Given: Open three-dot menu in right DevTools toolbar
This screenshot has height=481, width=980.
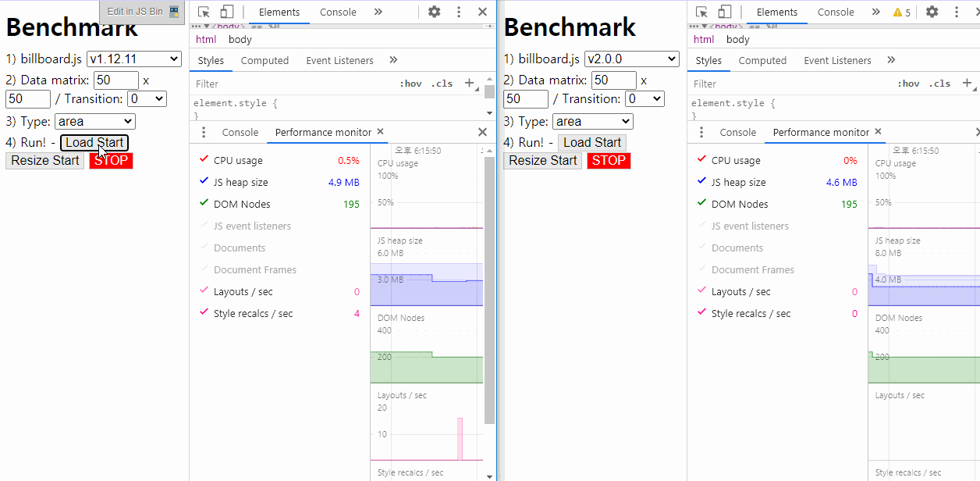Looking at the screenshot, I should click(x=957, y=12).
